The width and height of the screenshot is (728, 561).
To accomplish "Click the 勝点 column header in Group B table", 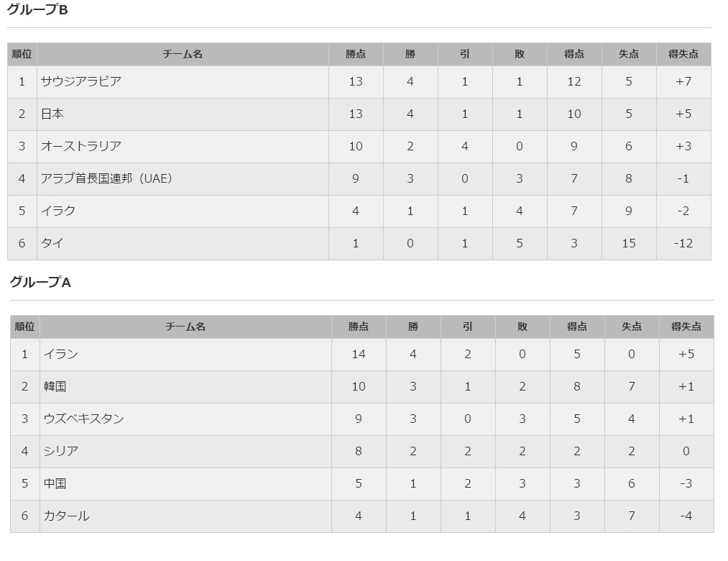I will pyautogui.click(x=355, y=54).
